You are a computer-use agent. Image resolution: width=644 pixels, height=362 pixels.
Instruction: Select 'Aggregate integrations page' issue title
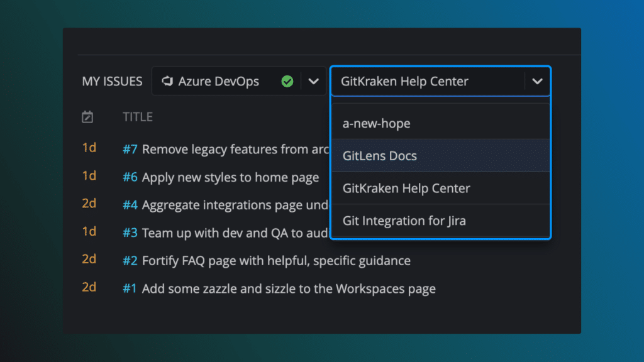(x=236, y=205)
